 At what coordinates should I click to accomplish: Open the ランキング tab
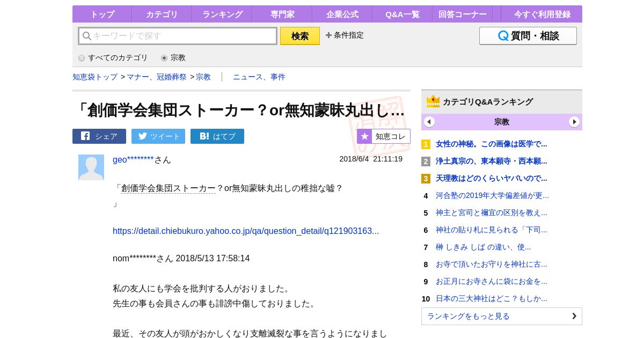tap(222, 14)
